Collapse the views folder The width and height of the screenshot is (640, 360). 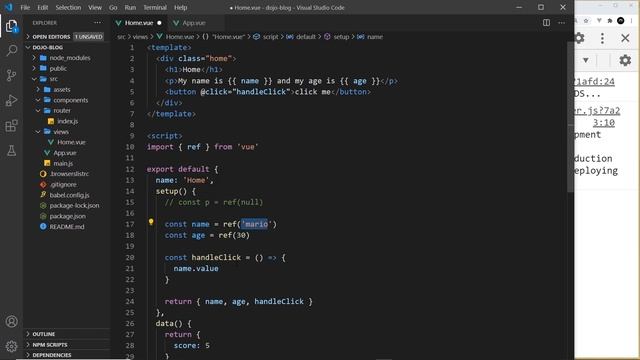(x=67, y=132)
